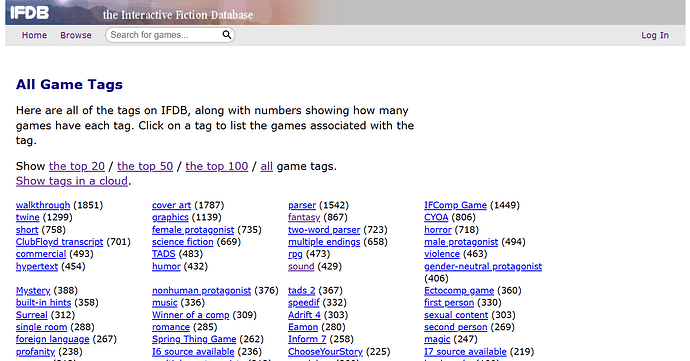This screenshot has height=361, width=690.
Task: Open the TADS tag
Action: [x=163, y=254]
